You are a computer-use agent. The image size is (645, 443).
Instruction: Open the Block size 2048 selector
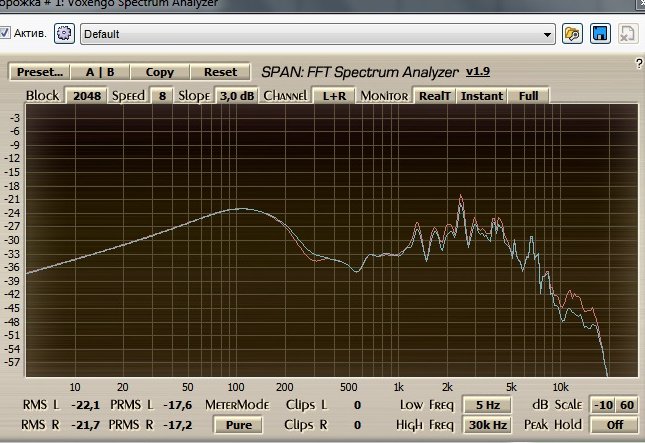87,96
